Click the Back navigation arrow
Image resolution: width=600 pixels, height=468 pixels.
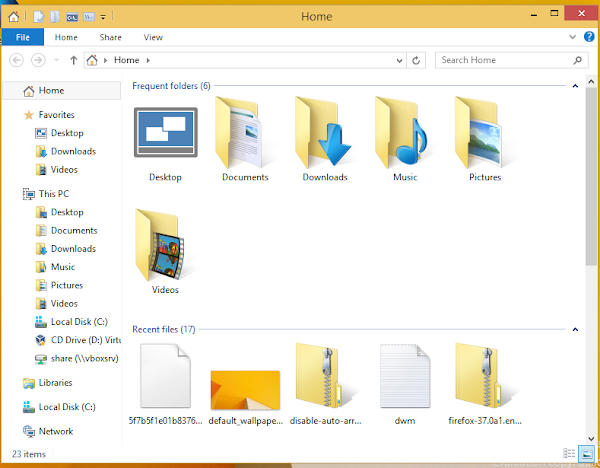[16, 60]
